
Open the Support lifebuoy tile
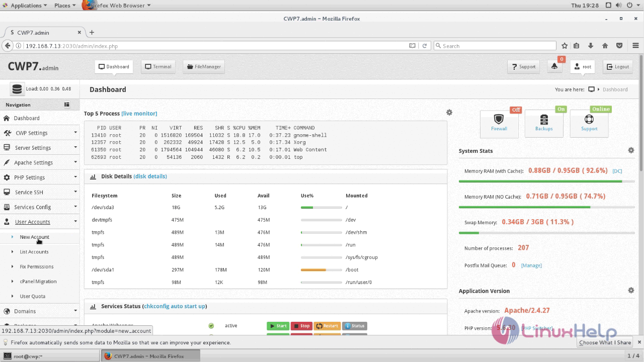[589, 123]
